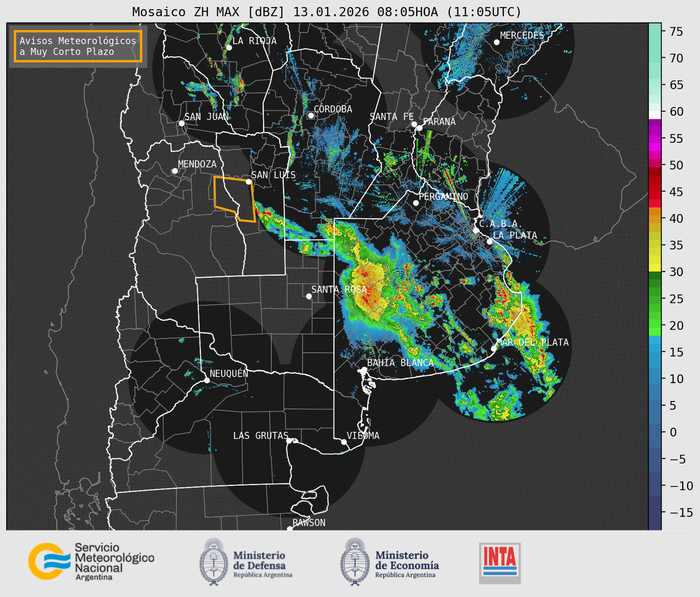This screenshot has height=597, width=700.
Task: Select the orange warning polygon west of San Luis
Action: [x=234, y=199]
